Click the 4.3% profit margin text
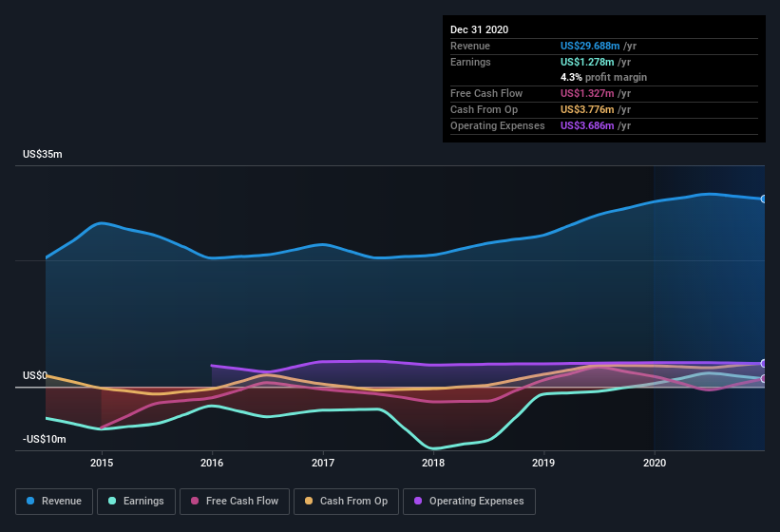The image size is (780, 532). pos(603,77)
